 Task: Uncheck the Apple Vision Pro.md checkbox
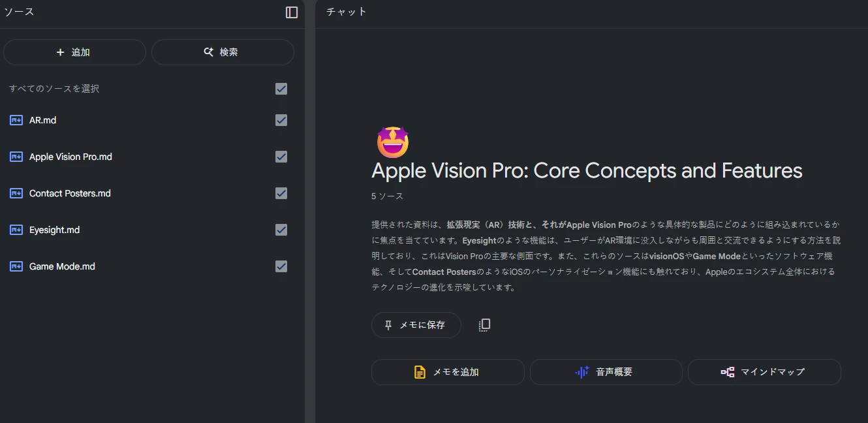point(281,157)
